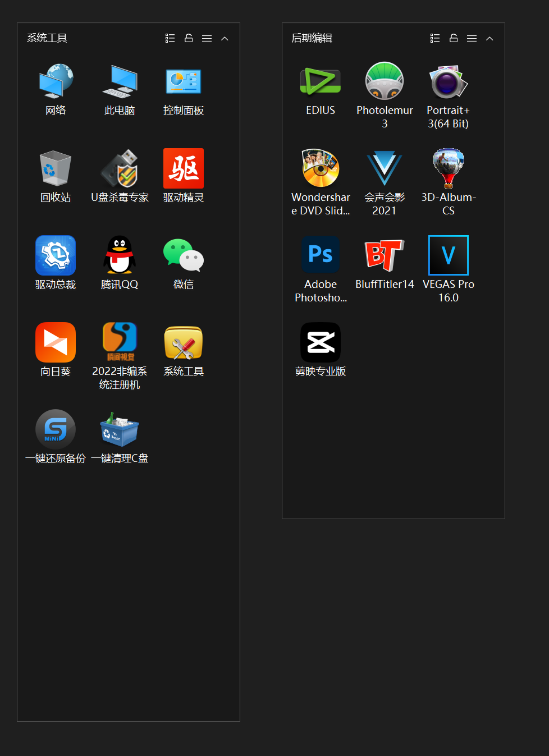
Task: Launch 一键还原备份 icon
Action: pyautogui.click(x=56, y=429)
